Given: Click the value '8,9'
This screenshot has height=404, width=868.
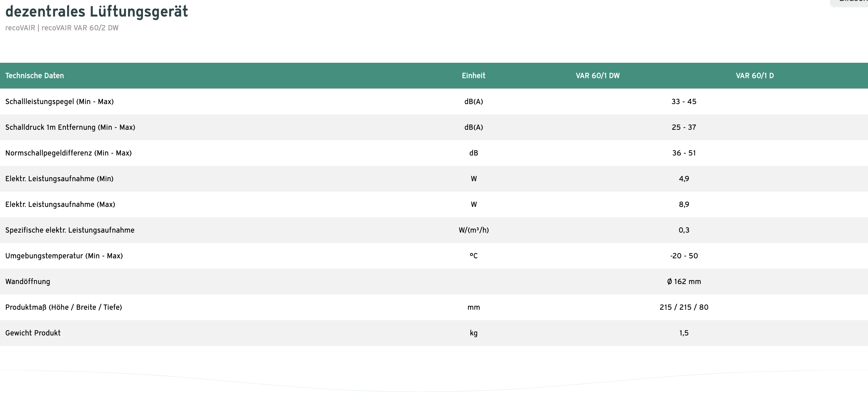Looking at the screenshot, I should coord(684,204).
